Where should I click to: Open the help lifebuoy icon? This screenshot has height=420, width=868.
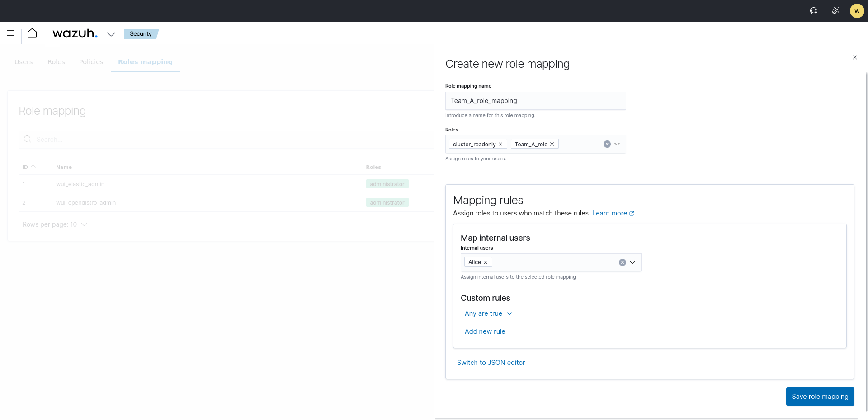(x=814, y=11)
